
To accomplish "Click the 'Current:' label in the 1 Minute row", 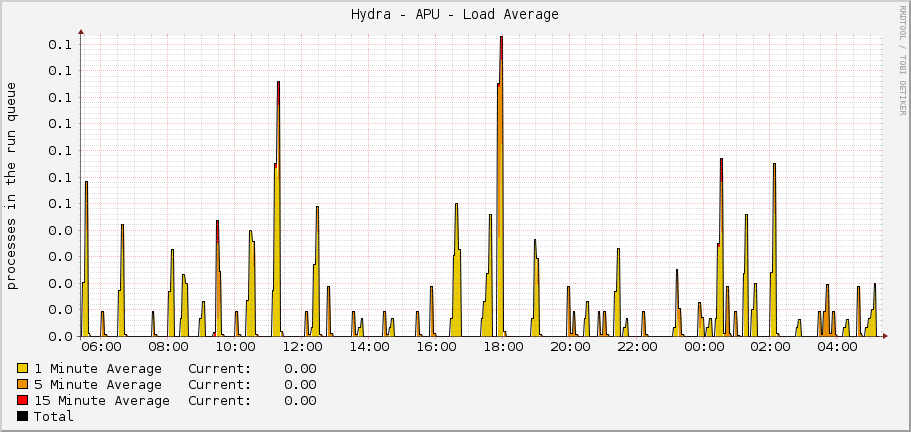I will pos(220,369).
